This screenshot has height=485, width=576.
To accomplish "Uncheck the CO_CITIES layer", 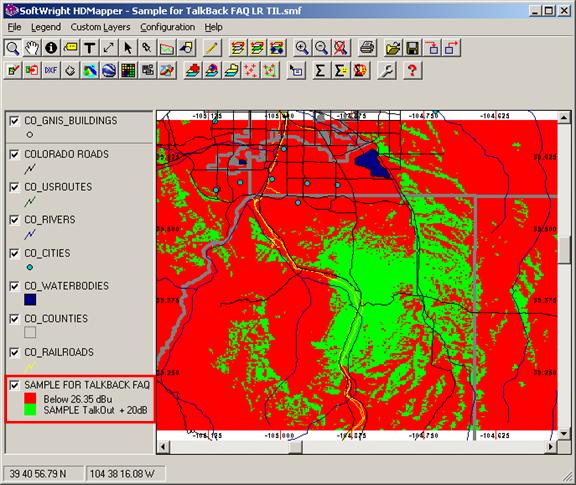I will pos(14,253).
